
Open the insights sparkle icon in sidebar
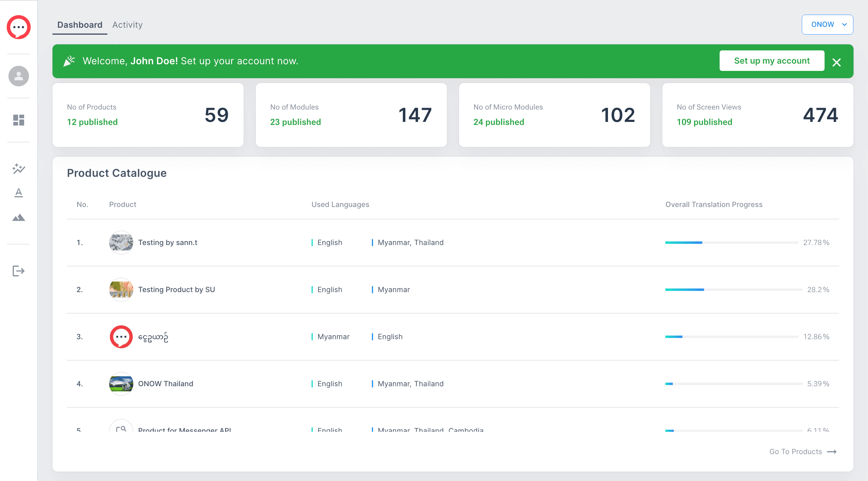18,169
